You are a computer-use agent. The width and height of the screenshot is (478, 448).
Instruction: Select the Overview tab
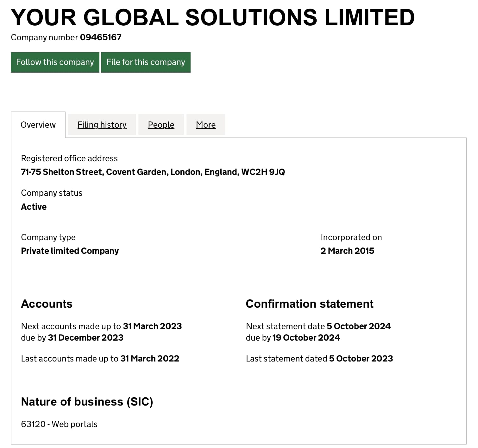[x=38, y=125]
